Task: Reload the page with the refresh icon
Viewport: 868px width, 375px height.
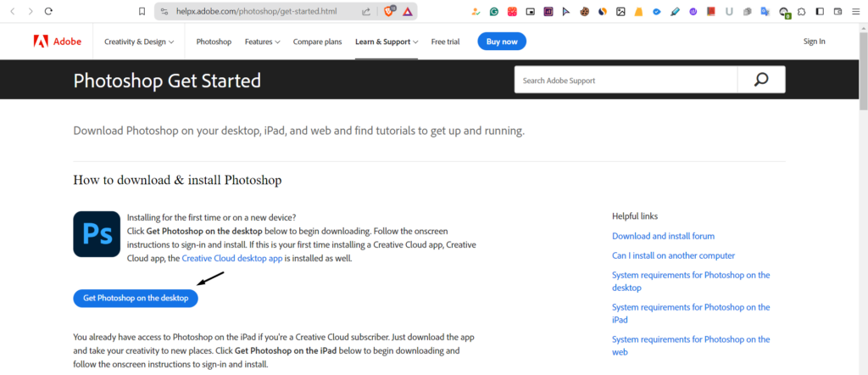Action: tap(48, 12)
